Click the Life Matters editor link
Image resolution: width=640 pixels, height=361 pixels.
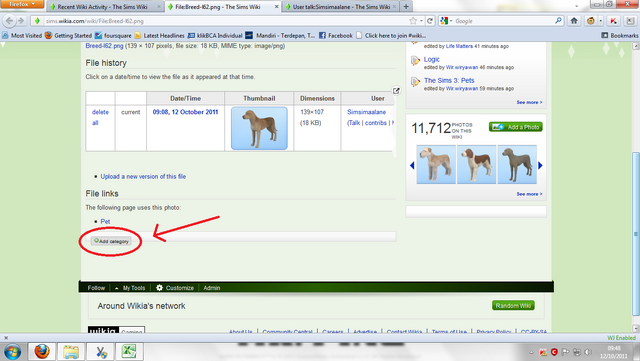(x=459, y=46)
